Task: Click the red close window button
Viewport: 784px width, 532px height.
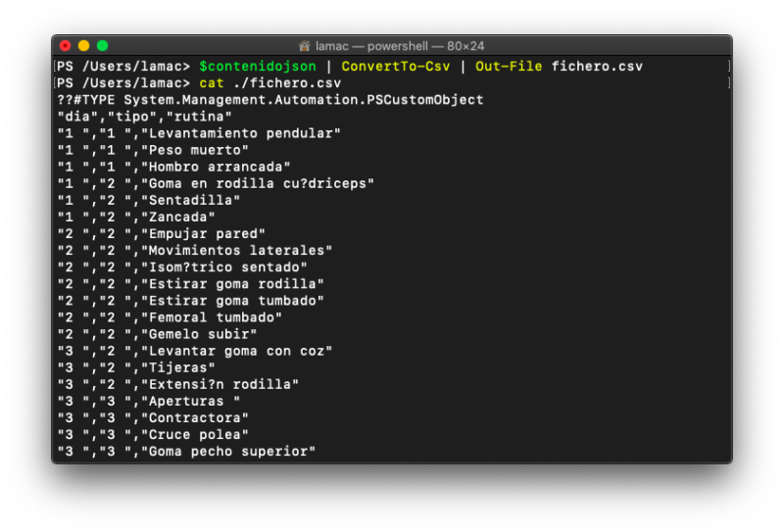Action: click(x=65, y=46)
